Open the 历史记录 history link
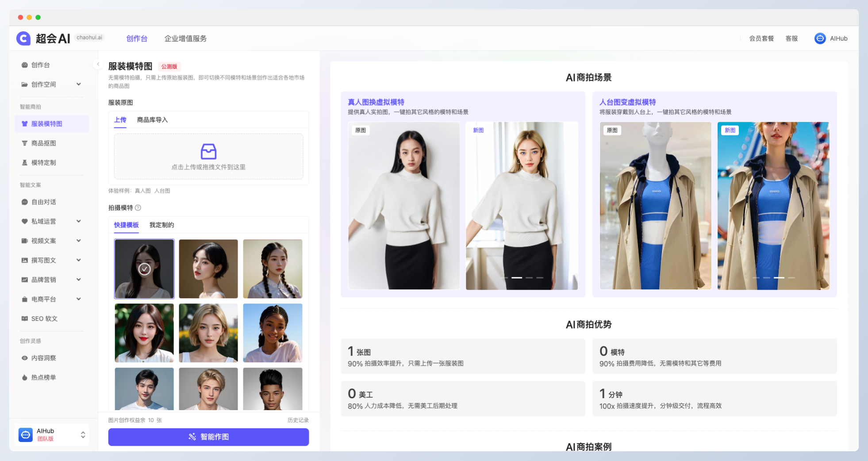868x461 pixels. (x=299, y=420)
